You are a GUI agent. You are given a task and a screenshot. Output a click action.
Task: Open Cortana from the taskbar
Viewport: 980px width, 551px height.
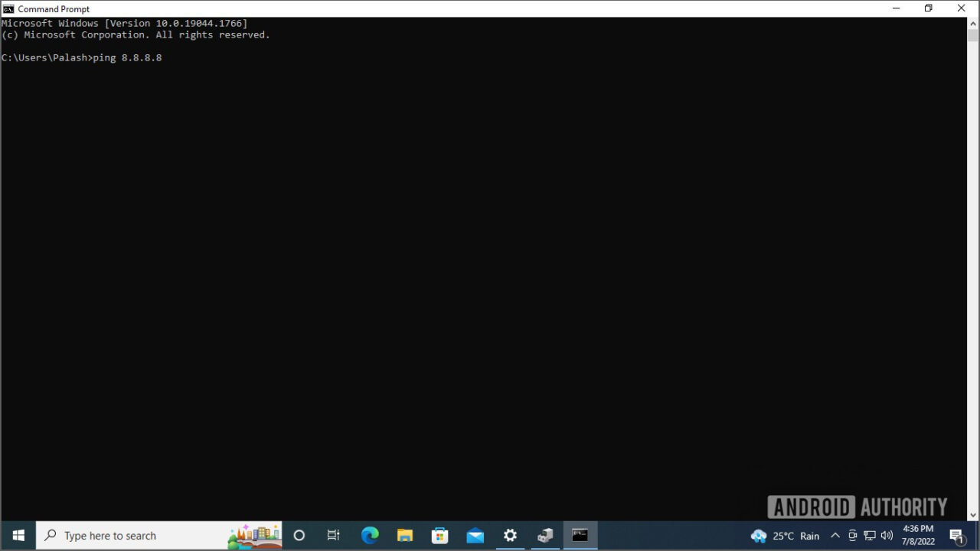tap(299, 535)
